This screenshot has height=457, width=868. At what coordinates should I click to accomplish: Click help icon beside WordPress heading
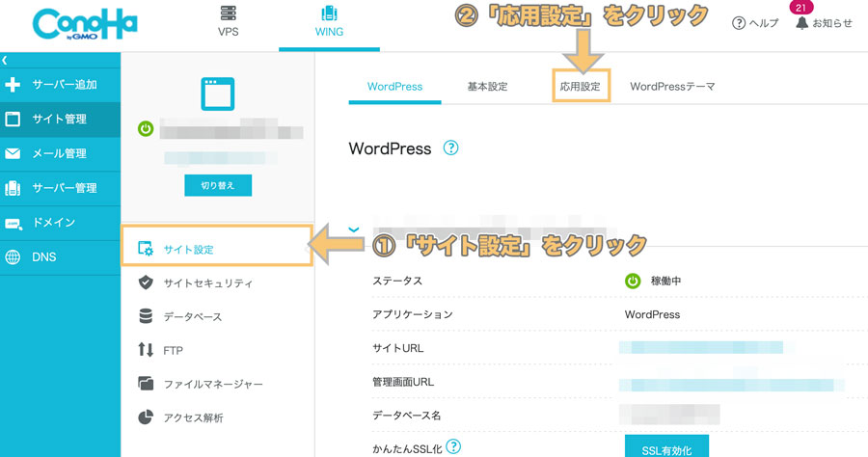click(x=450, y=148)
